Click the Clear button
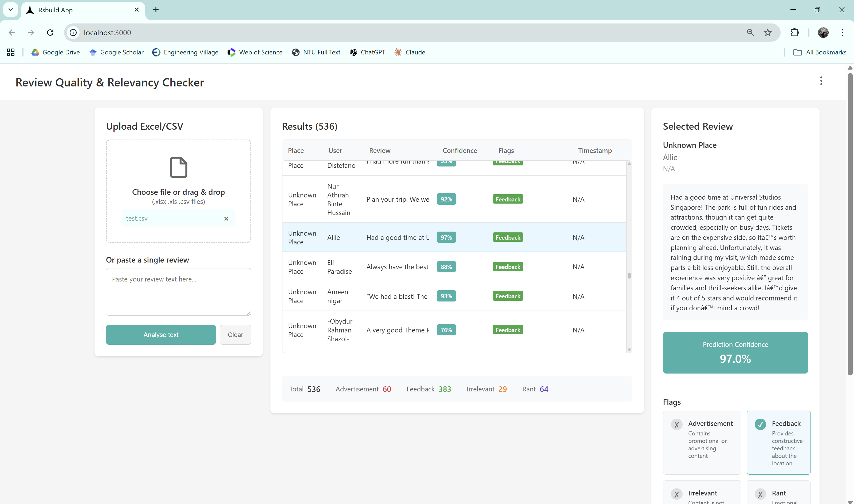854x504 pixels. coord(235,335)
